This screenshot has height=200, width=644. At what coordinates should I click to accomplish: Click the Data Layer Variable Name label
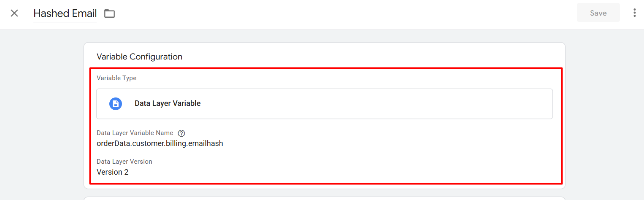(x=135, y=133)
